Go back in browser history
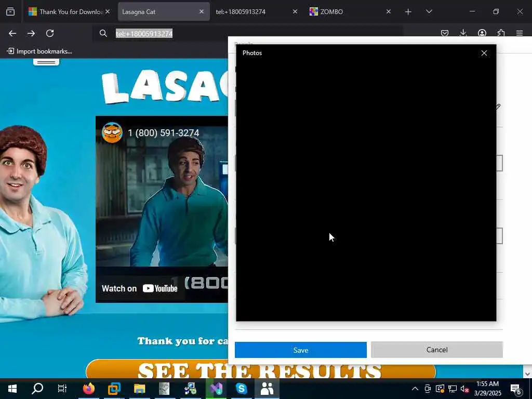The width and height of the screenshot is (532, 399). tap(12, 33)
